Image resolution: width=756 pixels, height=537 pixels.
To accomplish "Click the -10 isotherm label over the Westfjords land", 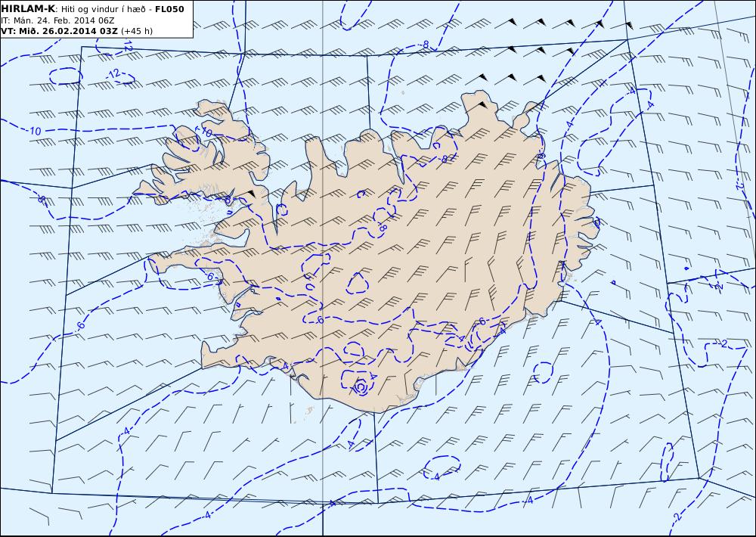I will point(205,132).
